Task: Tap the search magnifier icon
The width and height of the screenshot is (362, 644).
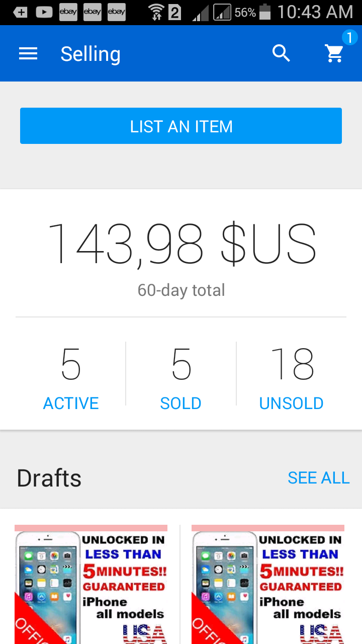Action: [x=281, y=53]
